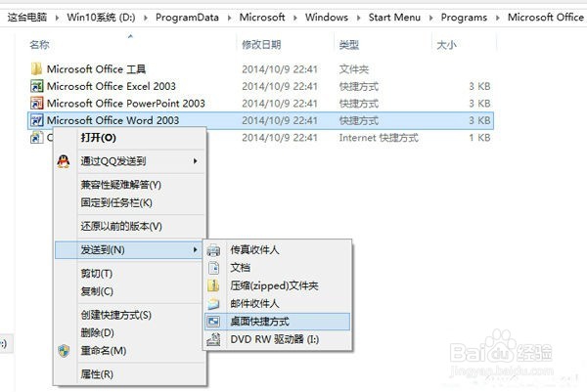Image resolution: width=587 pixels, height=392 pixels.
Task: Select the Microsoft Office 工具 folder name
Action: coord(96,69)
